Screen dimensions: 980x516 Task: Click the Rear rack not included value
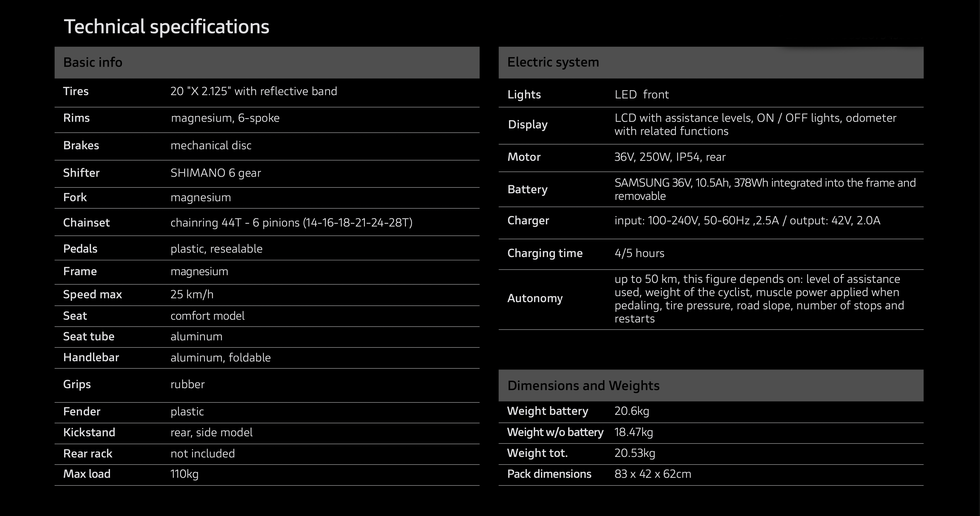(202, 453)
